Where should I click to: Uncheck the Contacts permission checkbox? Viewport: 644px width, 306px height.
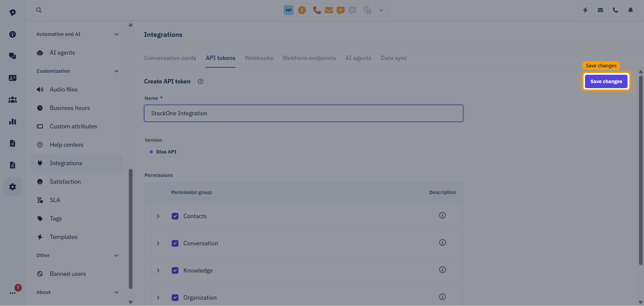point(175,216)
